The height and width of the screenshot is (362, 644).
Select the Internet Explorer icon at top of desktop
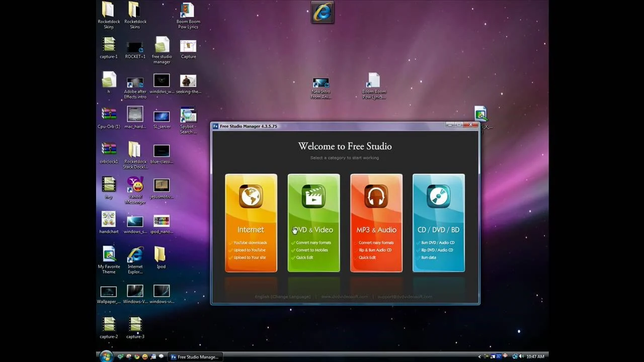pos(323,12)
